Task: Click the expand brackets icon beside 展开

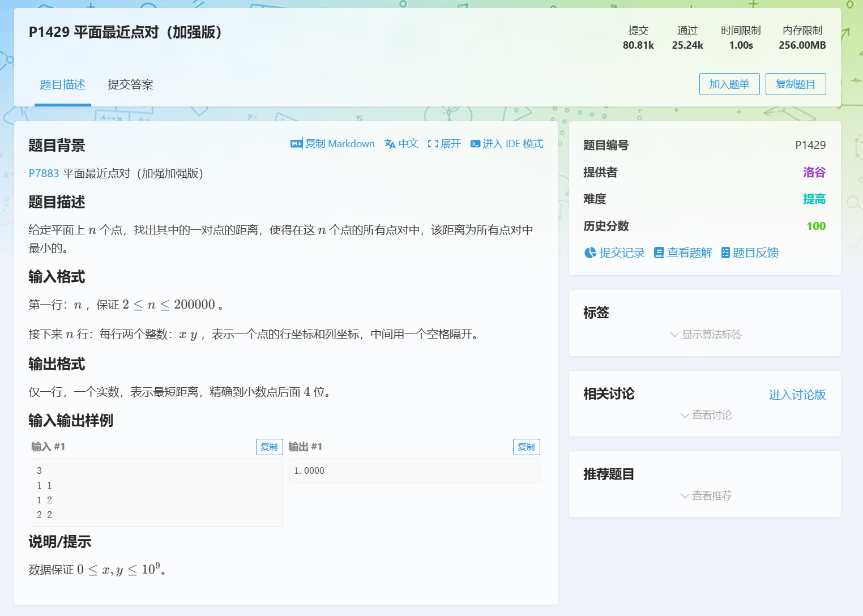Action: tap(433, 144)
